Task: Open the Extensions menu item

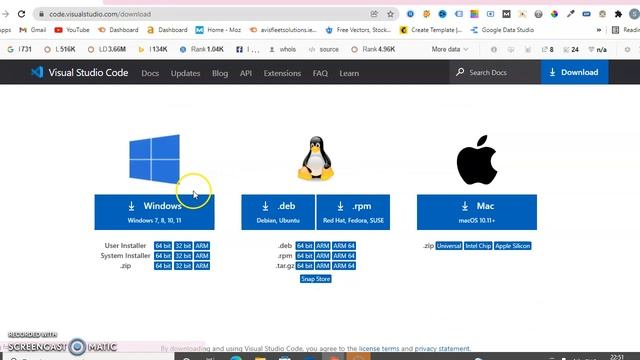Action: tap(282, 73)
